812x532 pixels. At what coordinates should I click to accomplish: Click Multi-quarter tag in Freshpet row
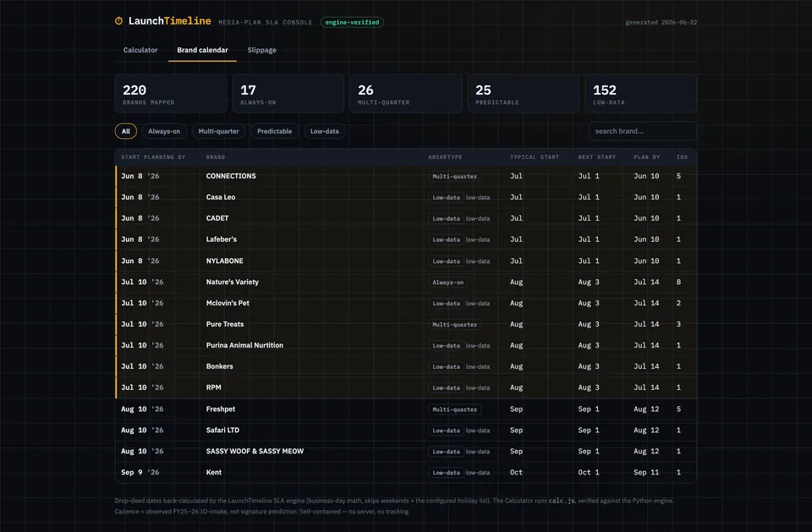[455, 409]
